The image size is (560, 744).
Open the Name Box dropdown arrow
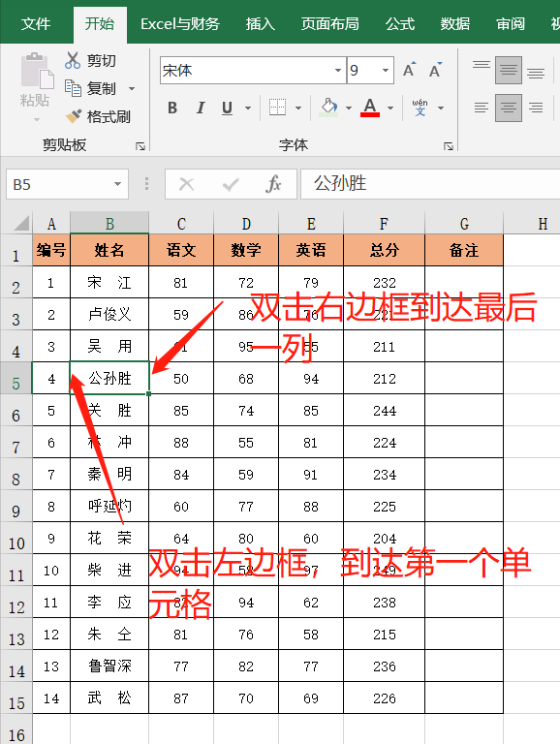pos(117,184)
